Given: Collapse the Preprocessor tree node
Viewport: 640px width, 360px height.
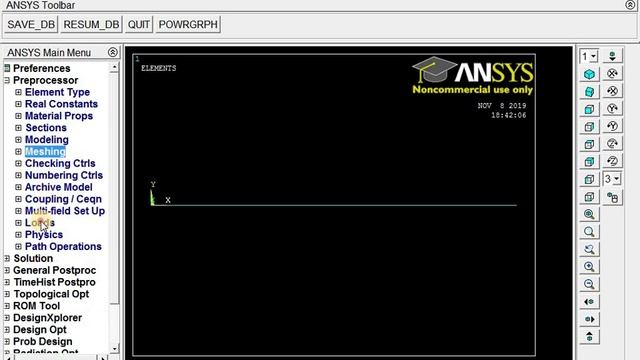Looking at the screenshot, I should 7,80.
